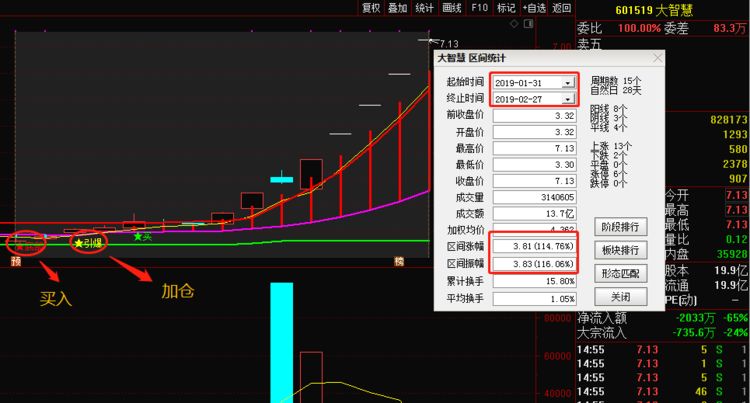The width and height of the screenshot is (750, 403).
Task: Click the diamond icon above chart
Action: (514, 23)
